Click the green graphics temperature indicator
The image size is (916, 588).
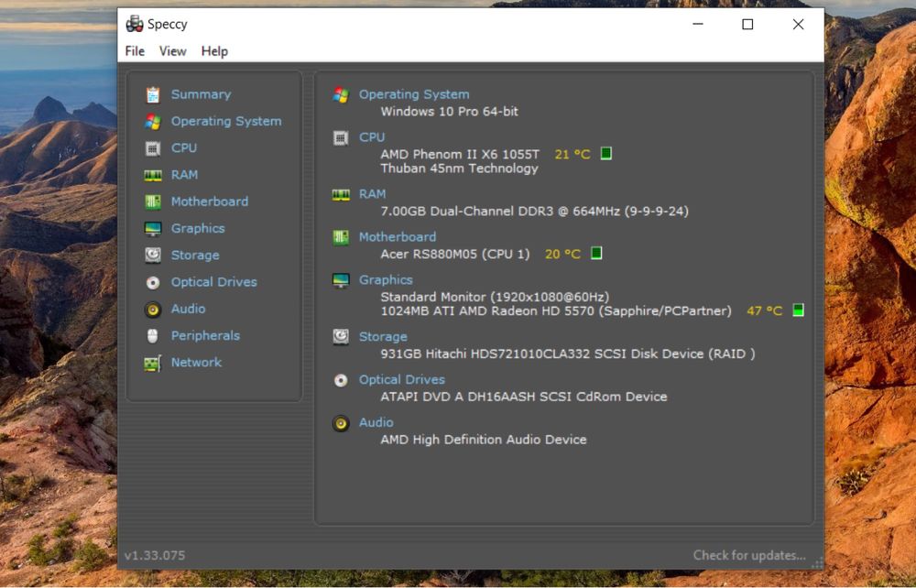(x=798, y=310)
